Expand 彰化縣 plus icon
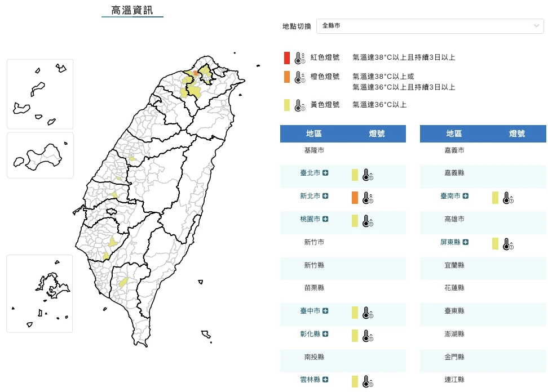The height and width of the screenshot is (392, 548). click(325, 333)
